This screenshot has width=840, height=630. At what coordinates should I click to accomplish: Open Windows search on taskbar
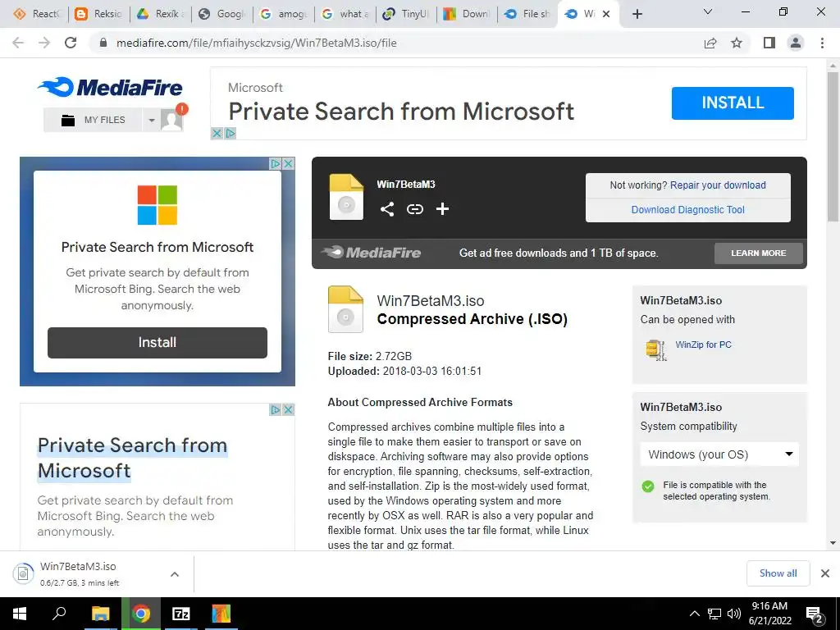(59, 614)
